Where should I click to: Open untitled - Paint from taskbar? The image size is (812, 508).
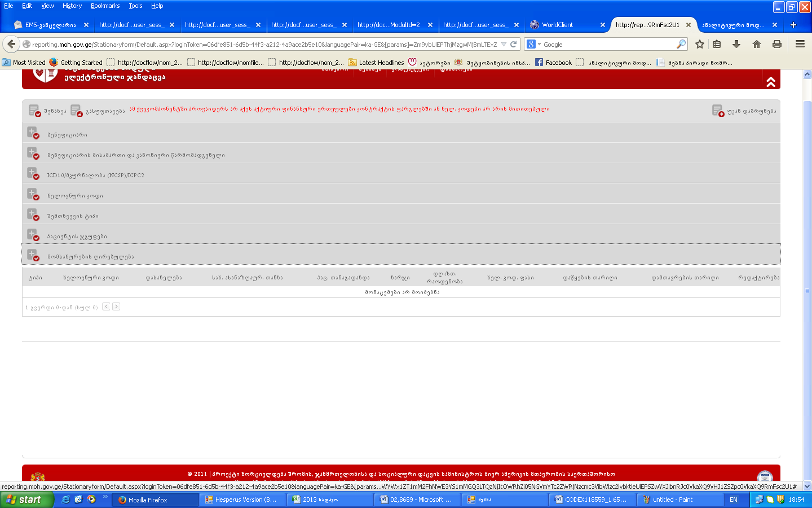coord(672,500)
